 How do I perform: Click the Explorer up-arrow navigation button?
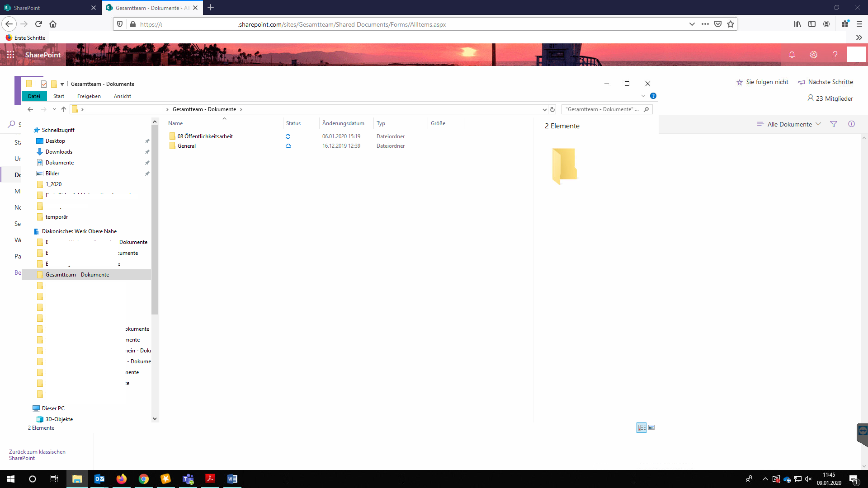[x=64, y=109]
